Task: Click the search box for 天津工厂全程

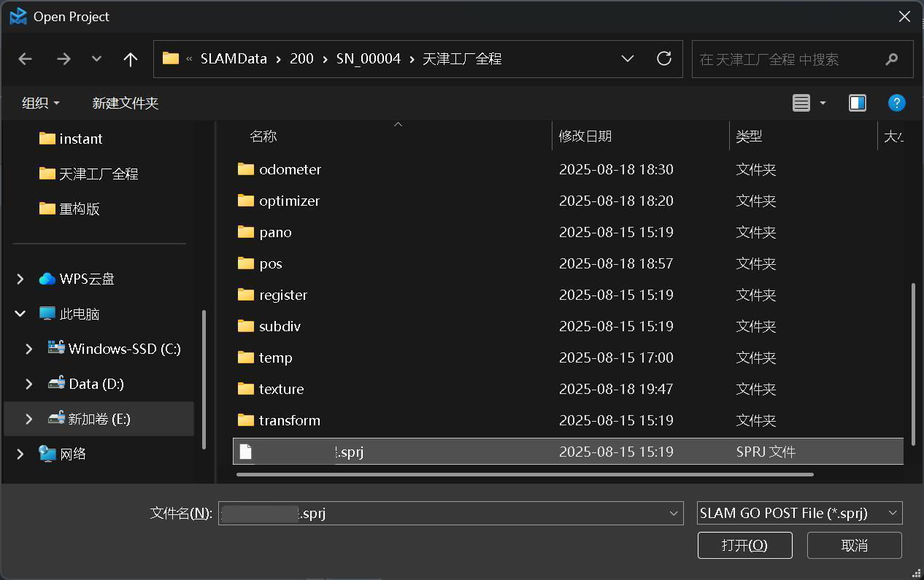Action: point(802,59)
